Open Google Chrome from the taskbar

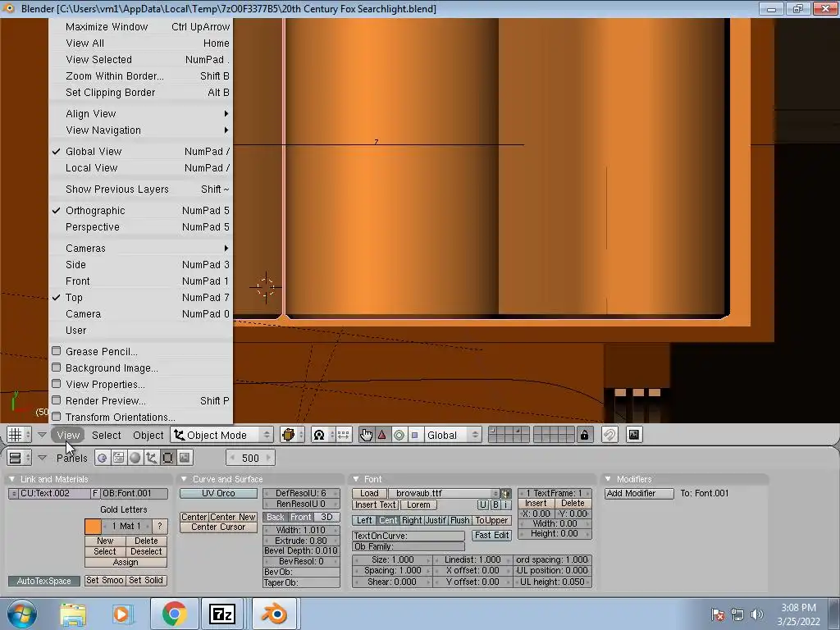pyautogui.click(x=174, y=614)
